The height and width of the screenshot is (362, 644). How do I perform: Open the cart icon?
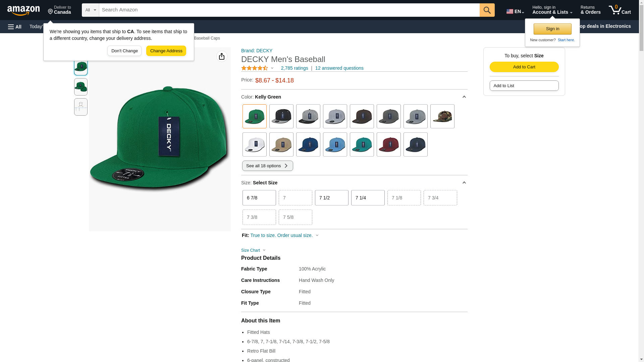[x=620, y=10]
